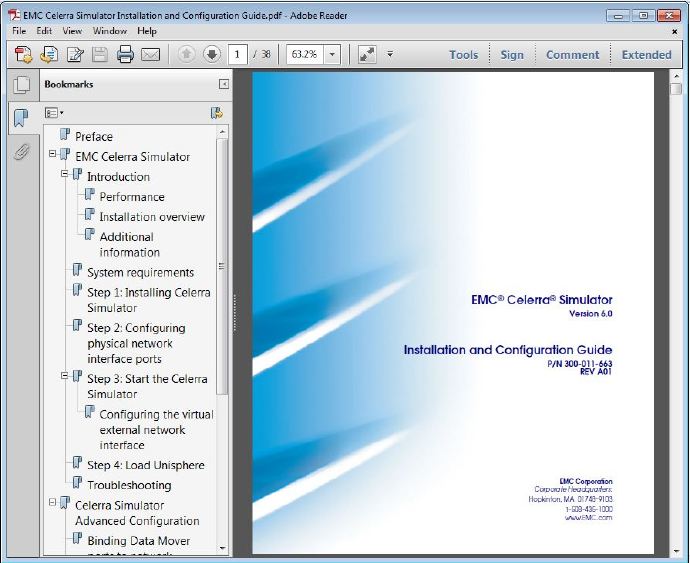Open the Help menu
The height and width of the screenshot is (563, 690).
[147, 31]
